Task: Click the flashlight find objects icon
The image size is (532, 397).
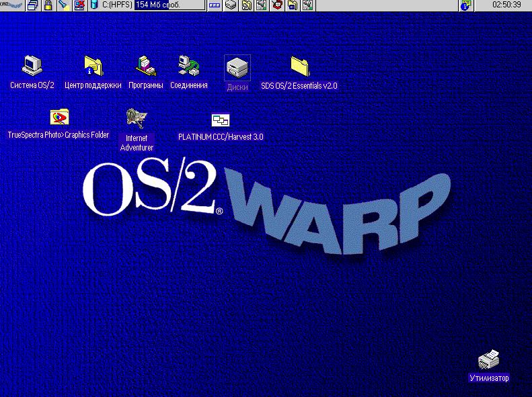Action: [x=63, y=5]
